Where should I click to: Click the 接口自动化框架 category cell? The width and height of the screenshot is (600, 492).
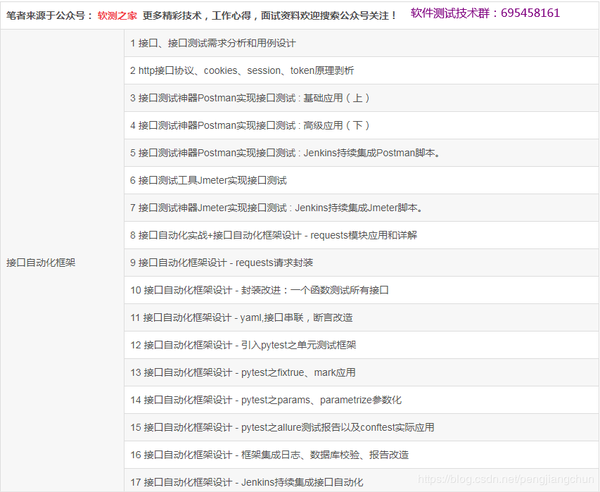click(x=62, y=262)
